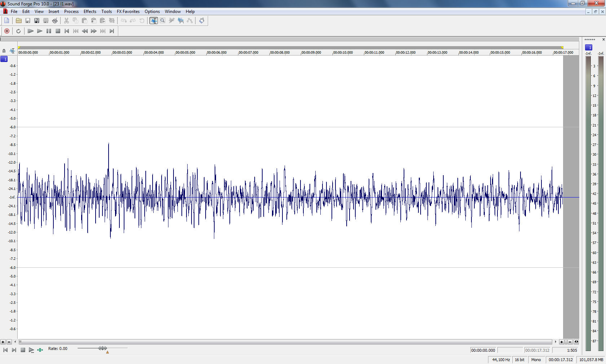
Task: Open the Process menu
Action: [71, 12]
